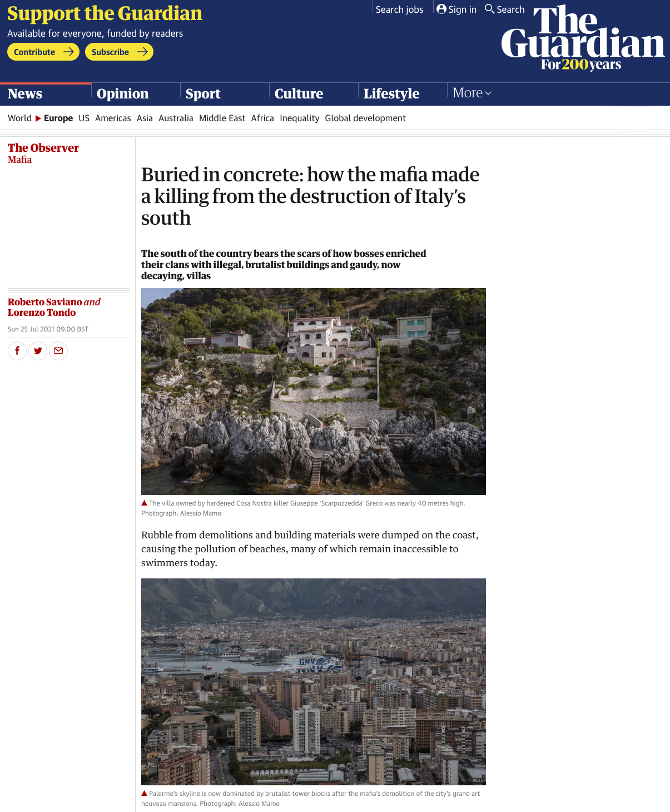Image resolution: width=670 pixels, height=812 pixels.
Task: Open The Observer section link
Action: point(43,148)
